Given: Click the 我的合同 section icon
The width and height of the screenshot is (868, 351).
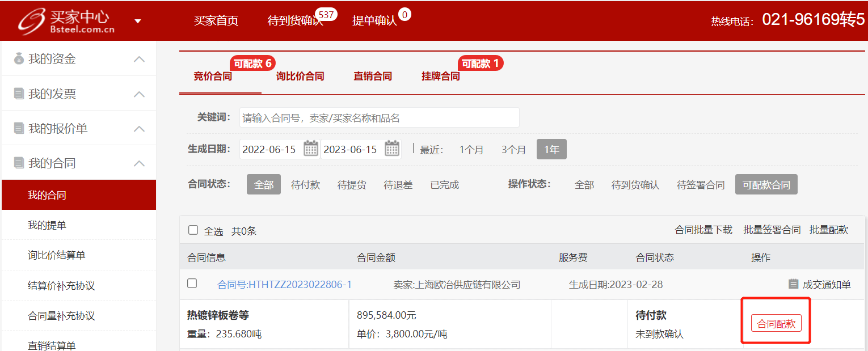Looking at the screenshot, I should click(19, 163).
